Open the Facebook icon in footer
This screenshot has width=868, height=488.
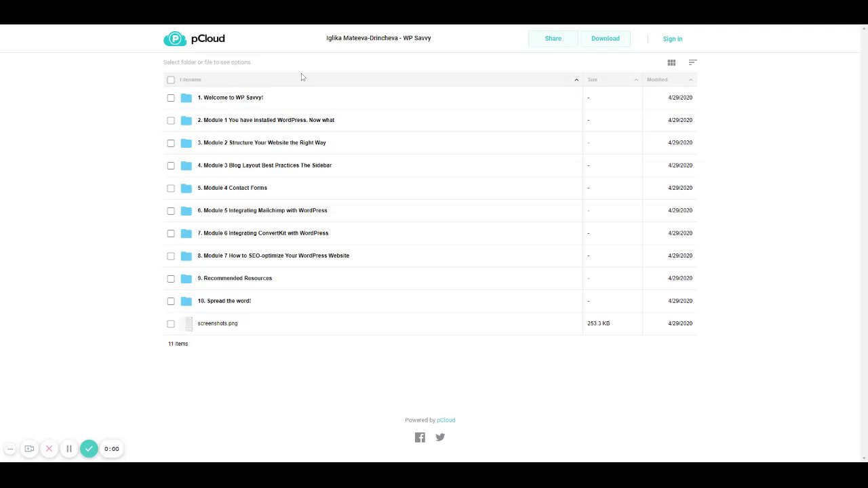[420, 437]
